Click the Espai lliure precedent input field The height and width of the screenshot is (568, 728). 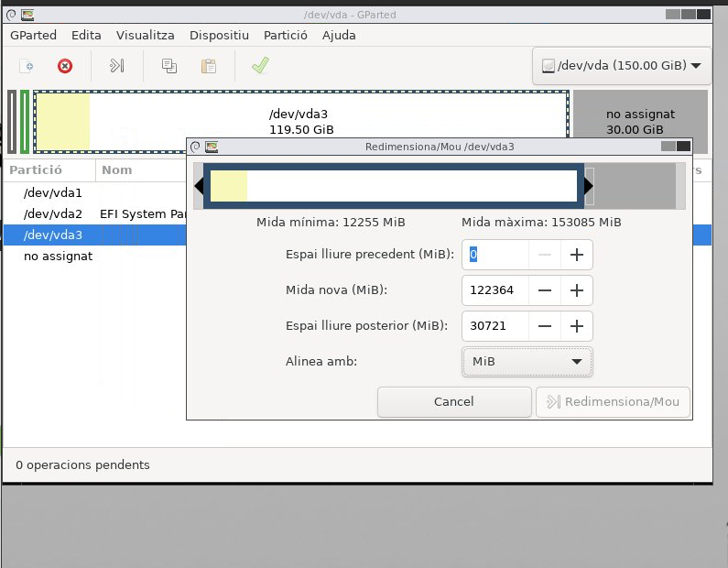tap(495, 255)
